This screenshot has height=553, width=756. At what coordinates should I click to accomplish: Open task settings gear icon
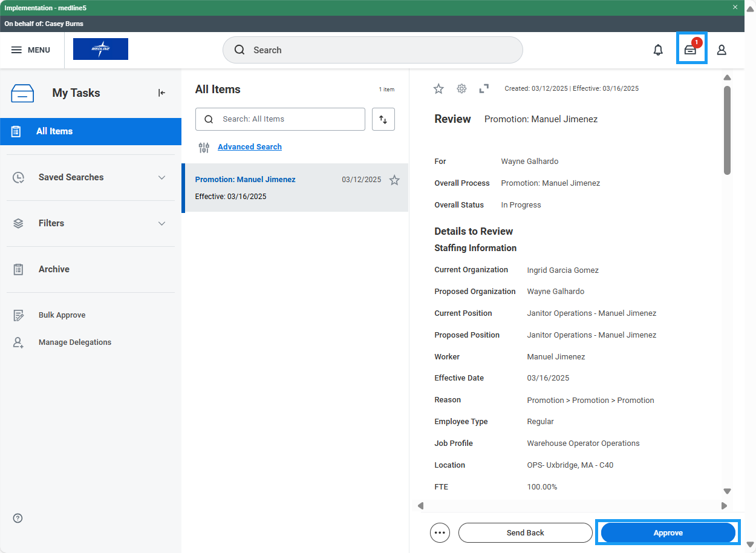point(461,88)
